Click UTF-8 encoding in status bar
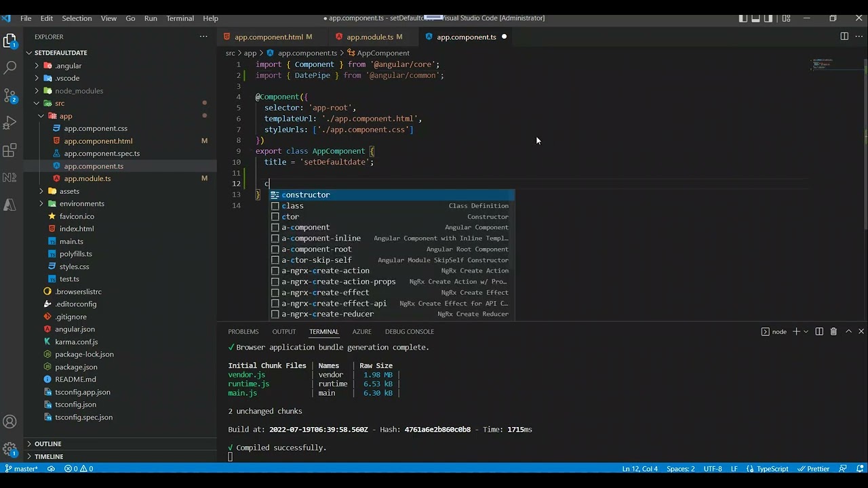The width and height of the screenshot is (868, 488). tap(713, 468)
